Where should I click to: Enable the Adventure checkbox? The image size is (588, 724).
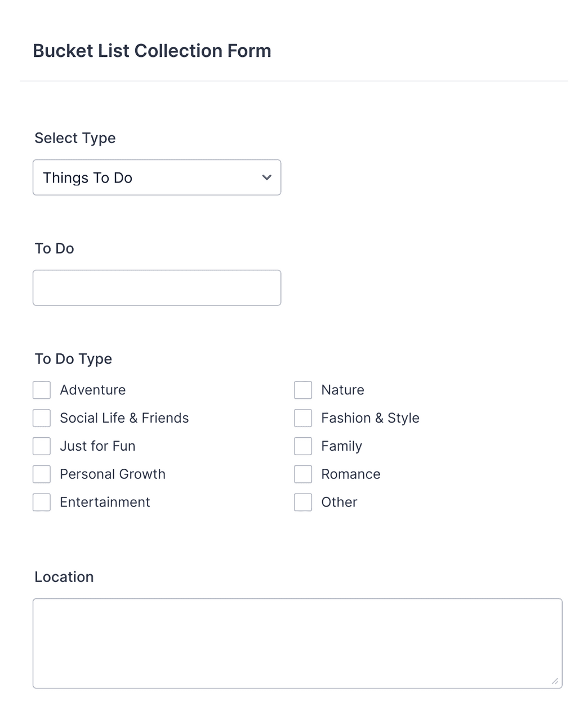click(x=41, y=389)
